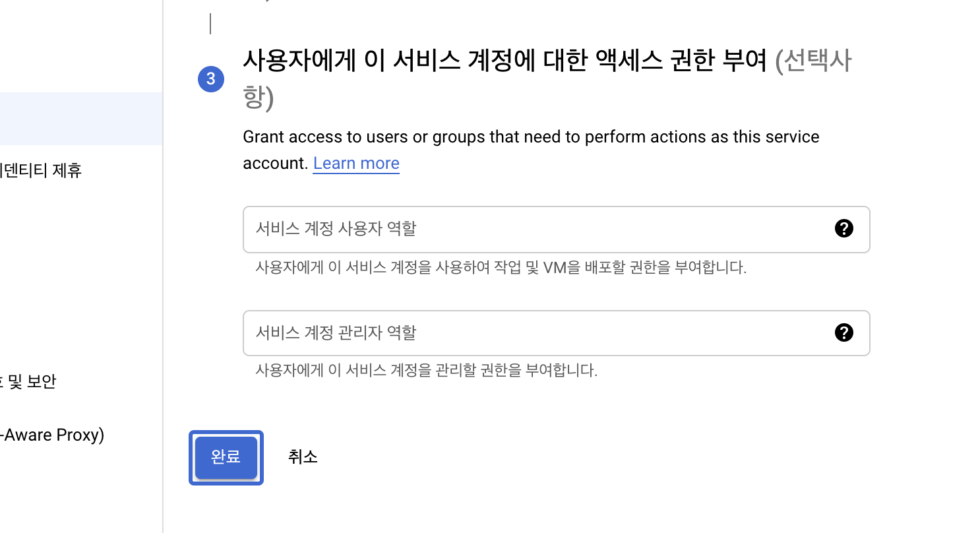Click inside the left navigation panel area
The image size is (980, 533).
point(79,277)
